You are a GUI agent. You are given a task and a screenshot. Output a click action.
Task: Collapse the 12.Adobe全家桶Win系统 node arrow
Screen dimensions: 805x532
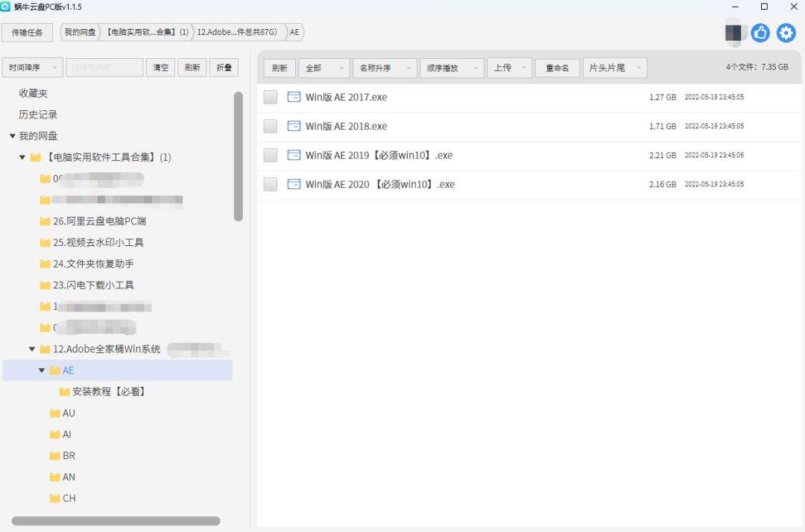[32, 349]
